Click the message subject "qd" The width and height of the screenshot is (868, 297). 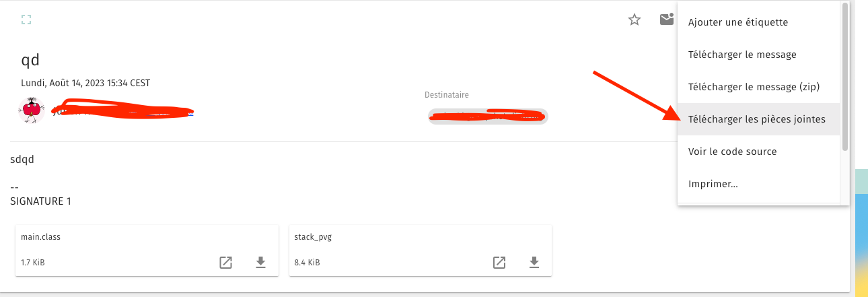click(x=31, y=60)
